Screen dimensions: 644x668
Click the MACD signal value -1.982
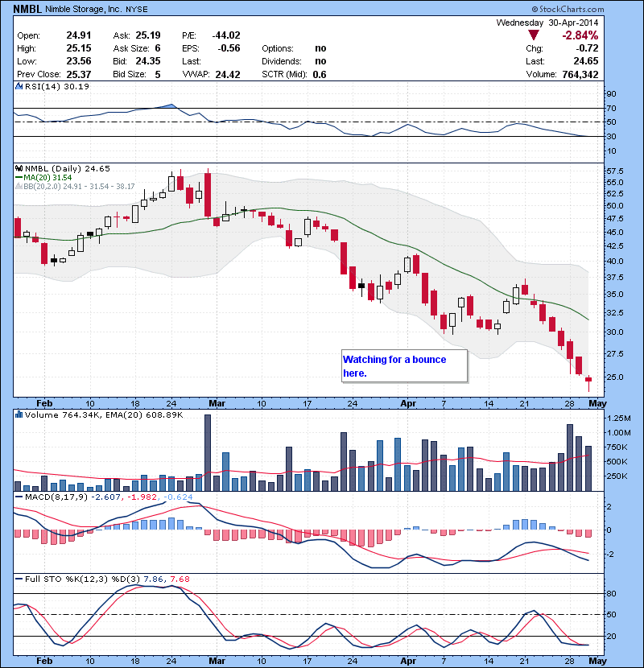click(x=142, y=497)
